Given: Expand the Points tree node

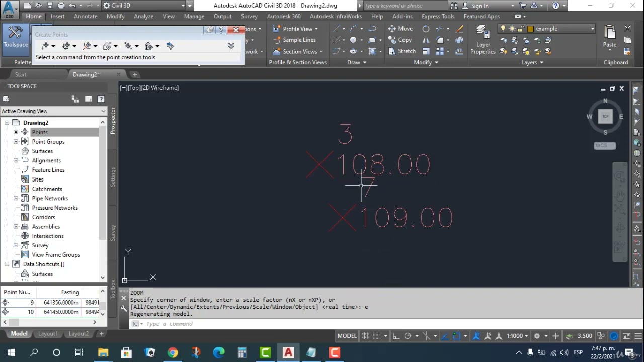Looking at the screenshot, I should tap(16, 132).
